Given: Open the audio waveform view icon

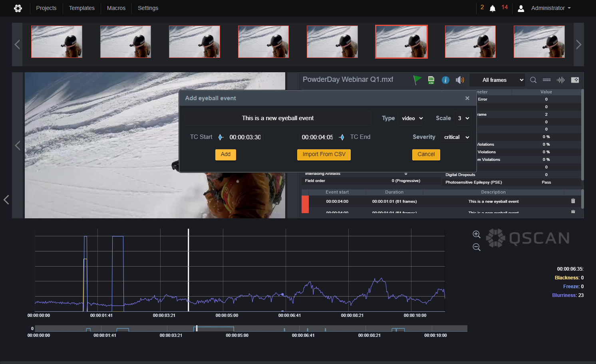Looking at the screenshot, I should pyautogui.click(x=561, y=80).
